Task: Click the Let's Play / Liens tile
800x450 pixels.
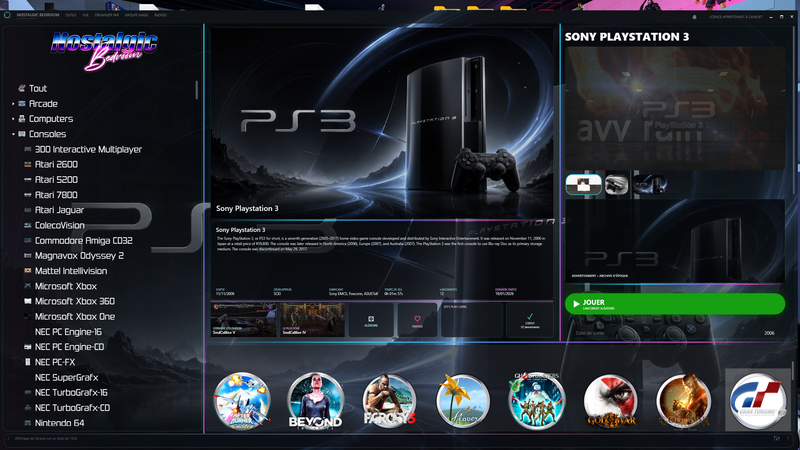Action: [472, 320]
